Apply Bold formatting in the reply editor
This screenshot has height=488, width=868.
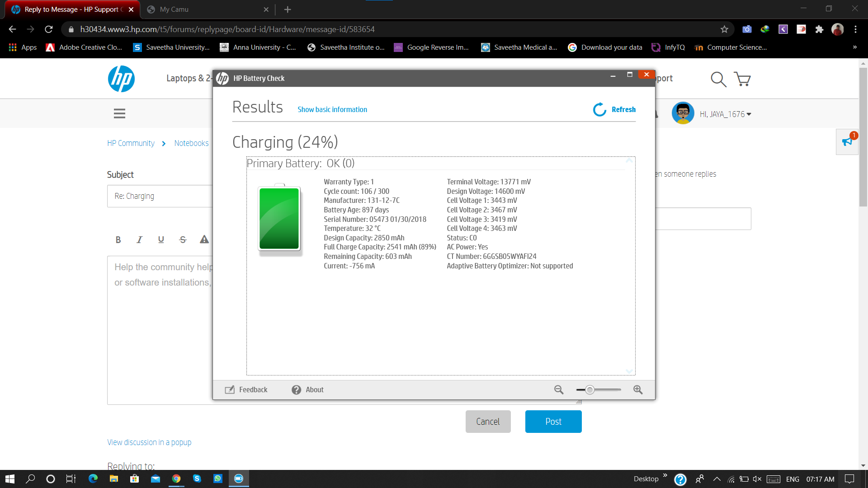coord(118,240)
